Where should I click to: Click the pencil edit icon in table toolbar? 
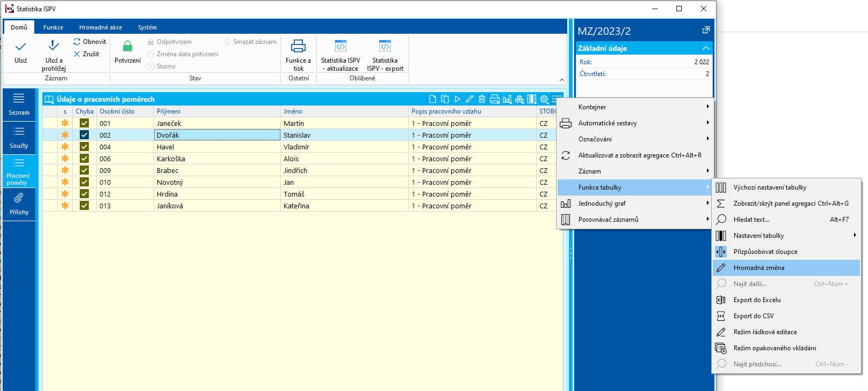point(469,99)
